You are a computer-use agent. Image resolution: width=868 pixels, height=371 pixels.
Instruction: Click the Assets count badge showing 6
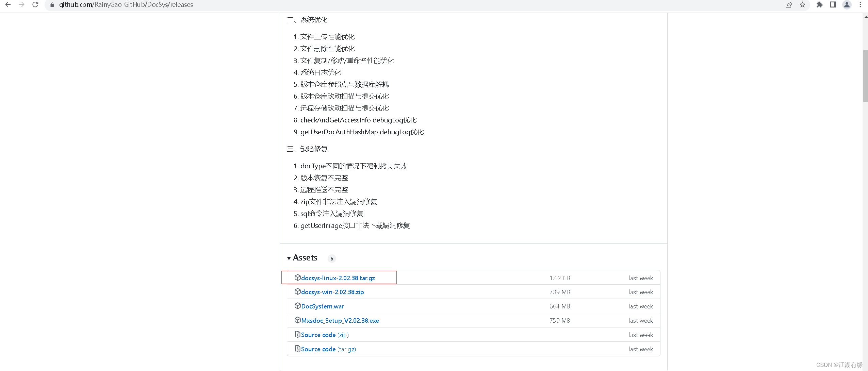pyautogui.click(x=332, y=258)
